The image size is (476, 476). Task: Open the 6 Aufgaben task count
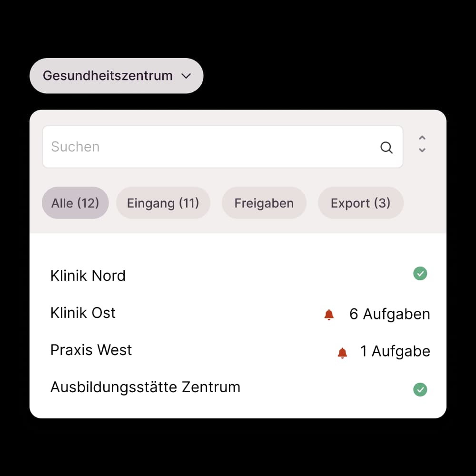[389, 314]
